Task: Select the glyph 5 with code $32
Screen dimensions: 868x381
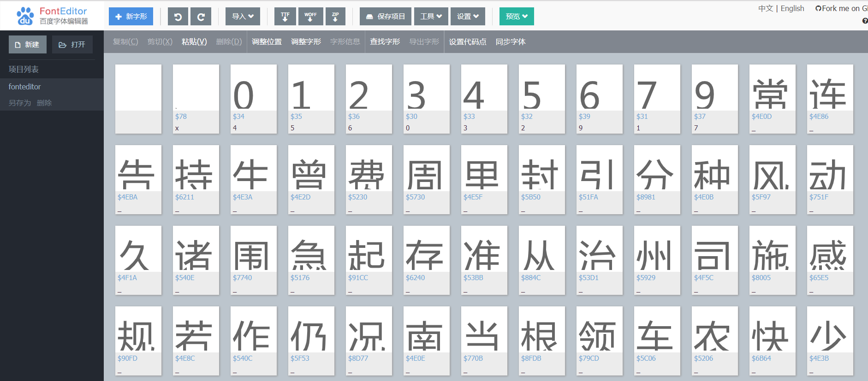Action: [542, 99]
